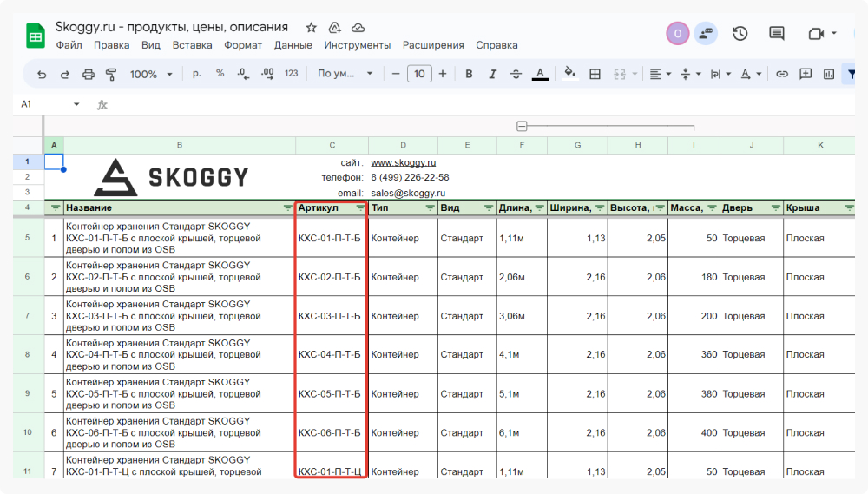
Task: Open the www.skoggy.ru link
Action: point(403,162)
